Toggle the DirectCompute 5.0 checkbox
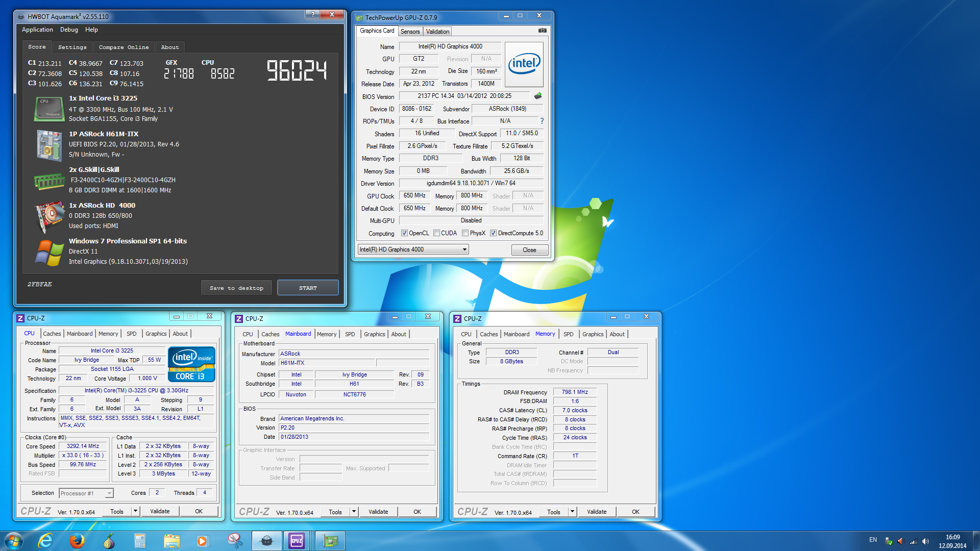The height and width of the screenshot is (551, 980). point(493,233)
